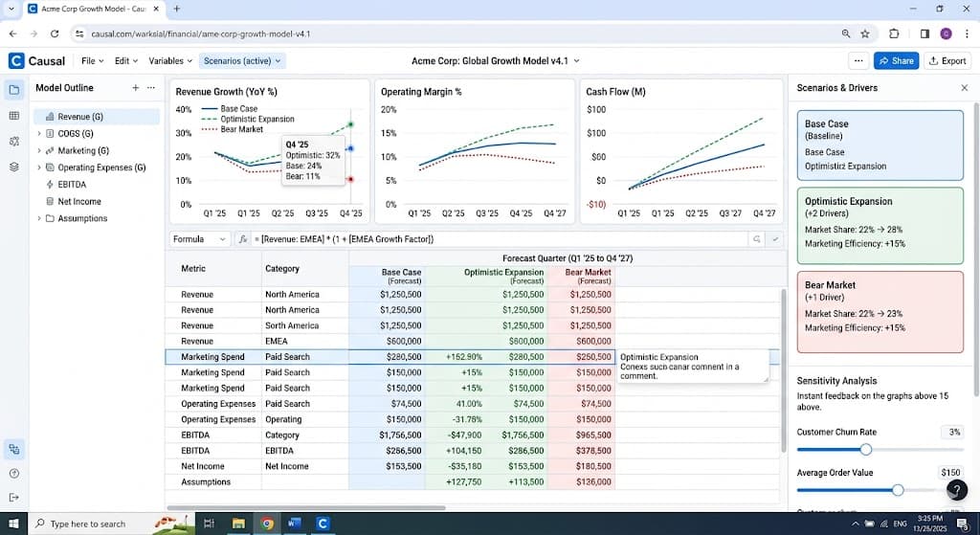
Task: Add new item with Model Outline plus icon
Action: (x=135, y=88)
